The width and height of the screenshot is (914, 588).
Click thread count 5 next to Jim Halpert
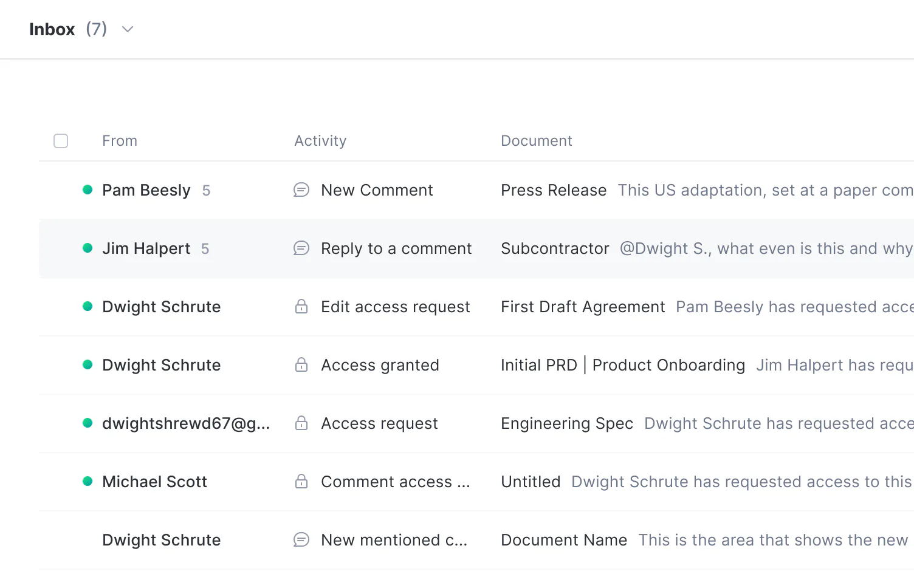205,249
